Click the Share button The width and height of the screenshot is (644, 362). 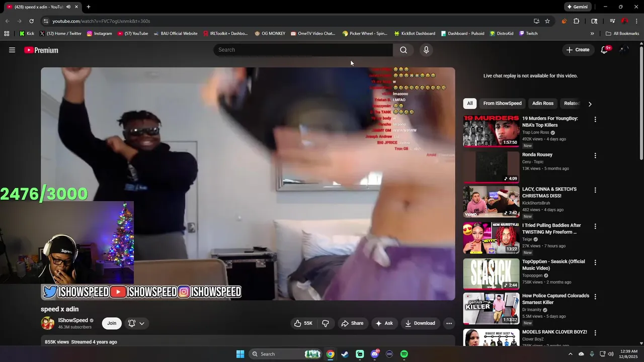(352, 323)
